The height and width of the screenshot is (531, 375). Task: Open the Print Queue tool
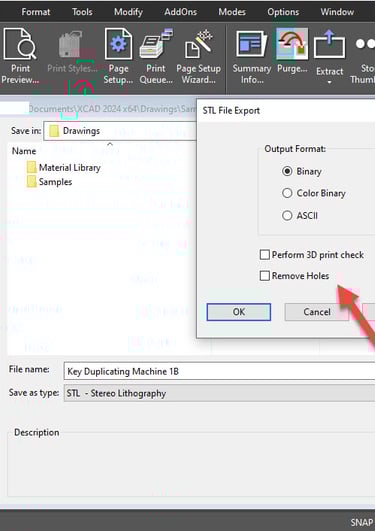(156, 56)
